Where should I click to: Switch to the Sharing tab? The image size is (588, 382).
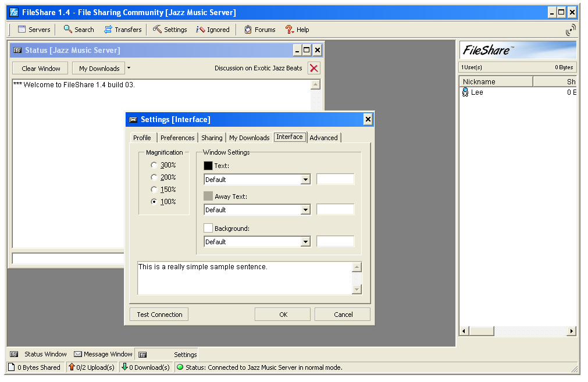click(212, 138)
